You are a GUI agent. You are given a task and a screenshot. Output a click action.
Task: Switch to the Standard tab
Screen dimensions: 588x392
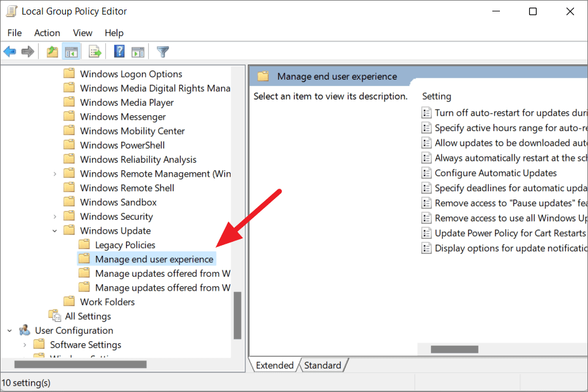click(x=323, y=365)
